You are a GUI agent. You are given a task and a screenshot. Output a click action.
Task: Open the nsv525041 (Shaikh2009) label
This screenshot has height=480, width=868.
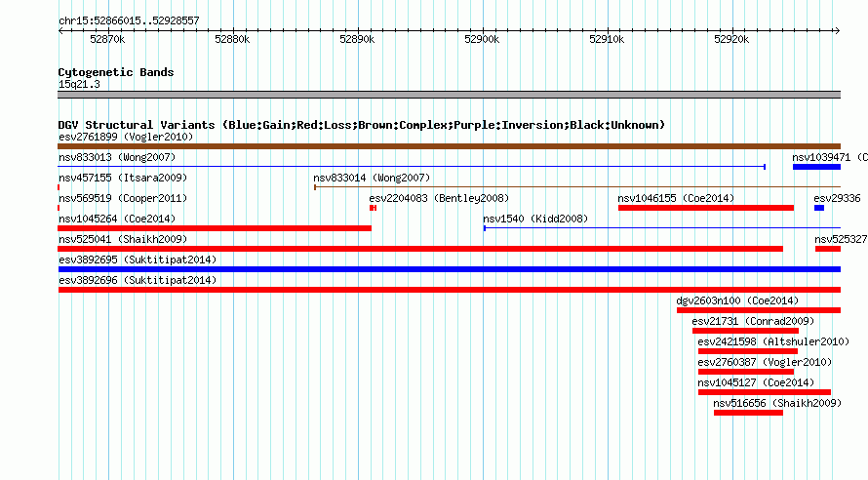click(x=123, y=239)
